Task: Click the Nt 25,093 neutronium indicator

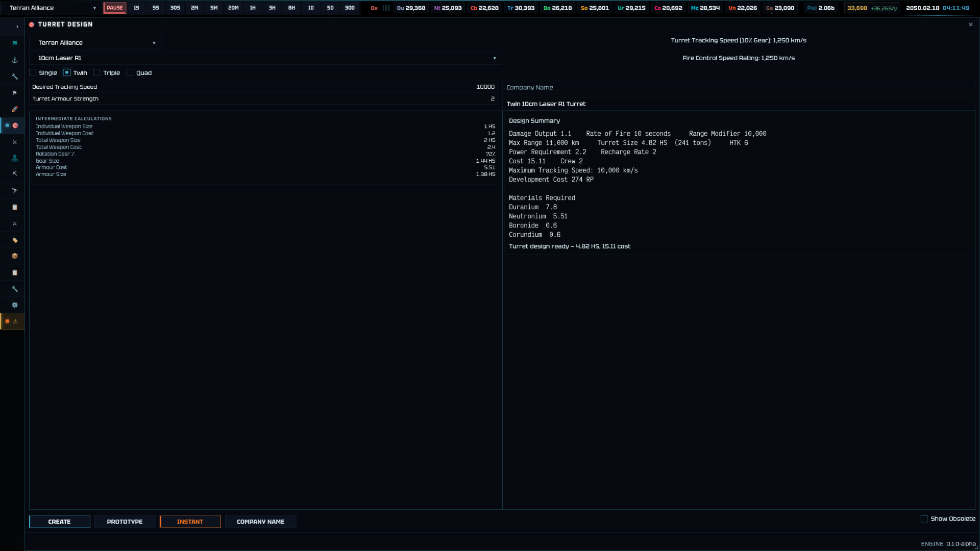Action: click(448, 8)
